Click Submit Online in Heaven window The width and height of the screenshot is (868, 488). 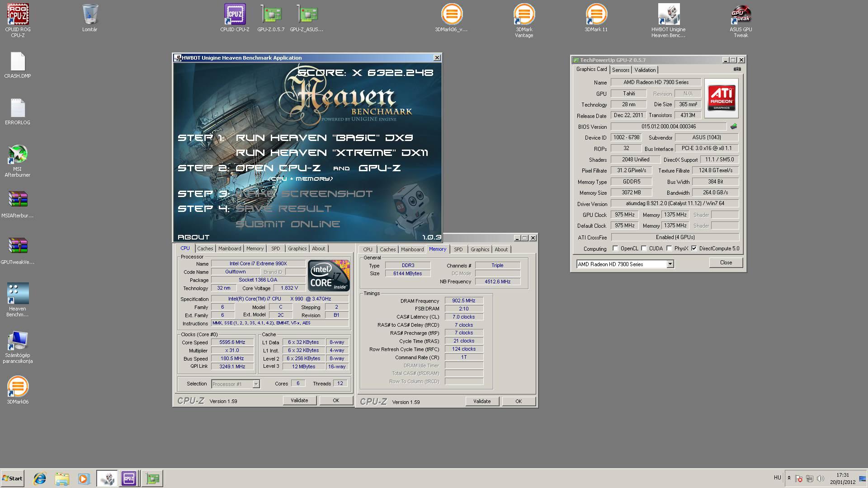288,224
